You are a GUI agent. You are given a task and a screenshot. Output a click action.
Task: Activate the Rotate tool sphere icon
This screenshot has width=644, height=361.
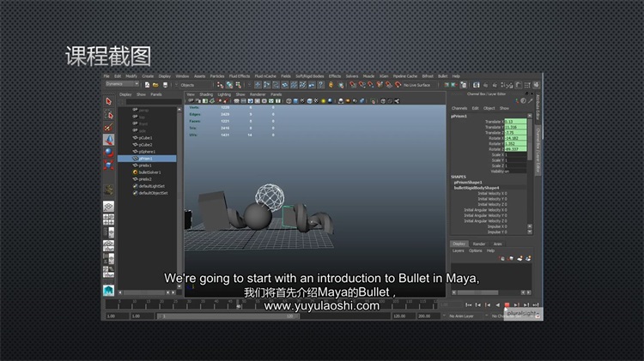point(108,153)
